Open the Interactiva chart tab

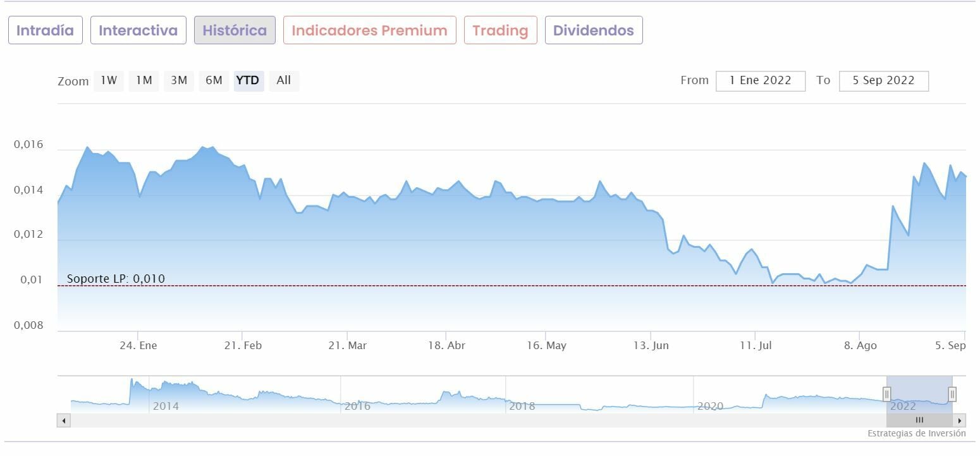tap(138, 30)
